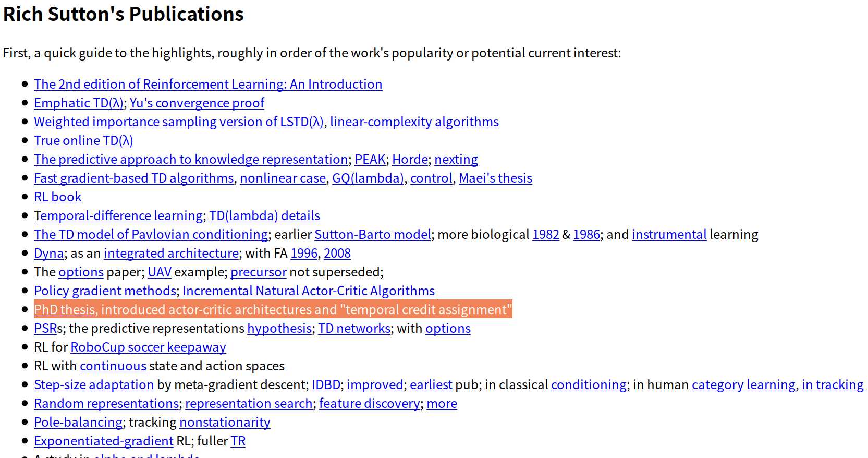
Task: Open the RL book link
Action: (x=57, y=197)
